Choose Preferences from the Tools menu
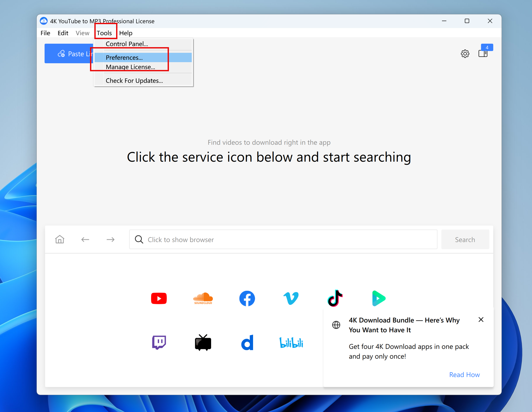Image resolution: width=532 pixels, height=412 pixels. point(124,57)
